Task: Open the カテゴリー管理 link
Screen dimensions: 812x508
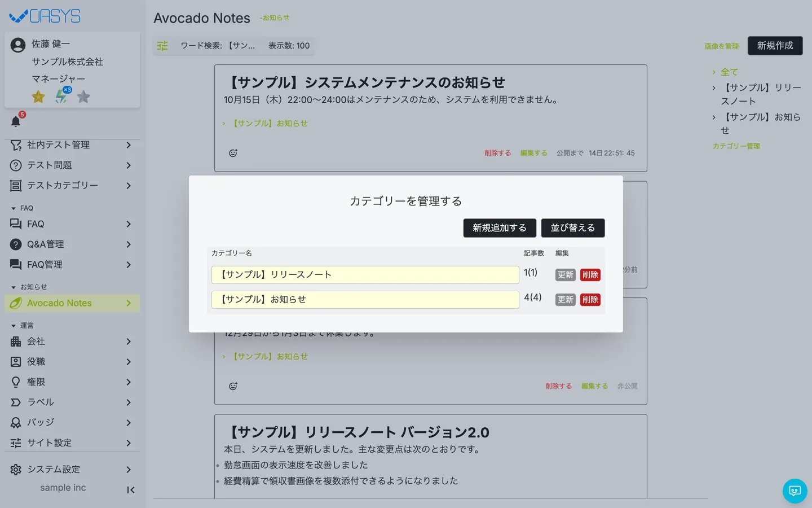Action: (x=736, y=146)
